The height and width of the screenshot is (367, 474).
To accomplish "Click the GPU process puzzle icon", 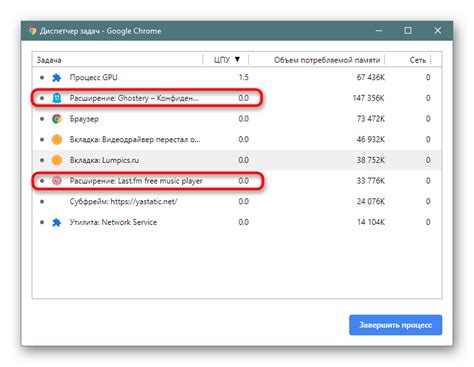I will pos(57,77).
